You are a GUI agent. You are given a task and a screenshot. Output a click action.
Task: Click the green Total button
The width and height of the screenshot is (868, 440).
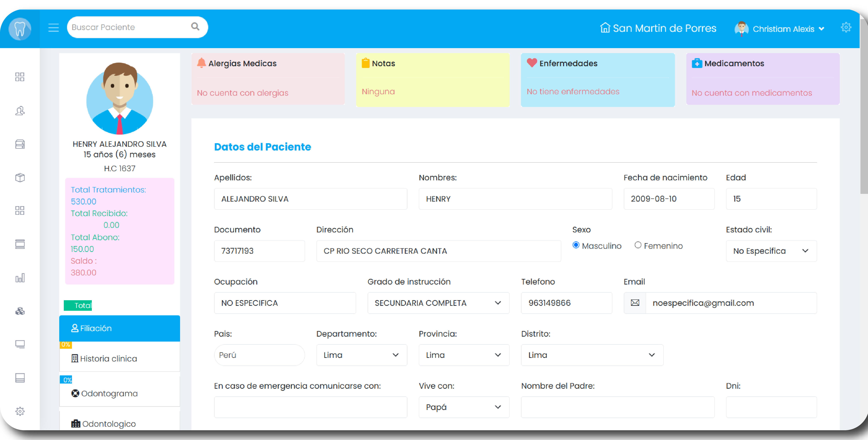click(78, 305)
